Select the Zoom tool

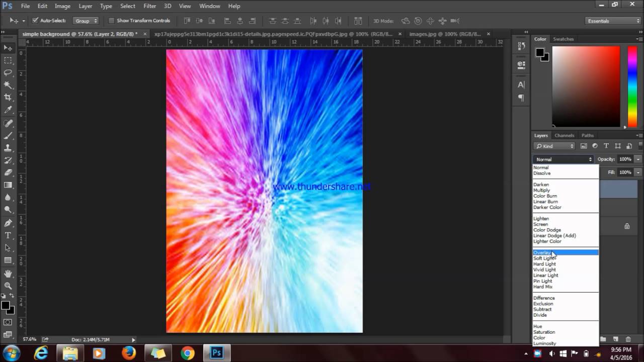tap(8, 286)
